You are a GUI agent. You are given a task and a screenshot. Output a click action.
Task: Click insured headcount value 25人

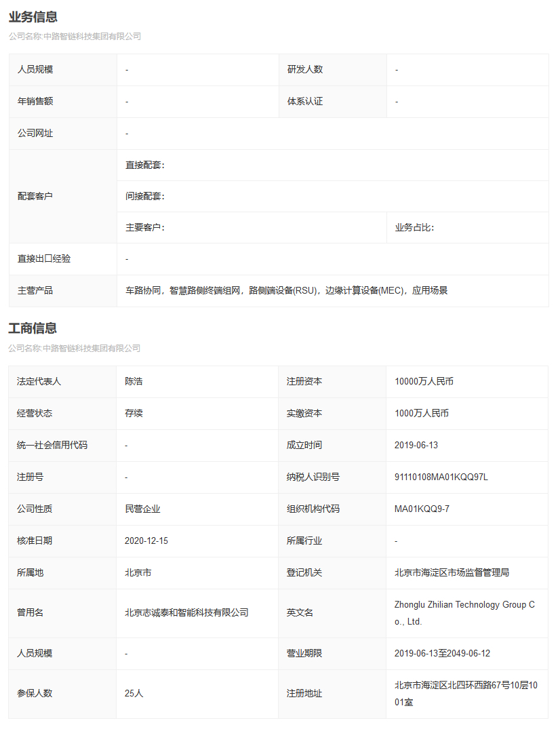[x=134, y=693]
